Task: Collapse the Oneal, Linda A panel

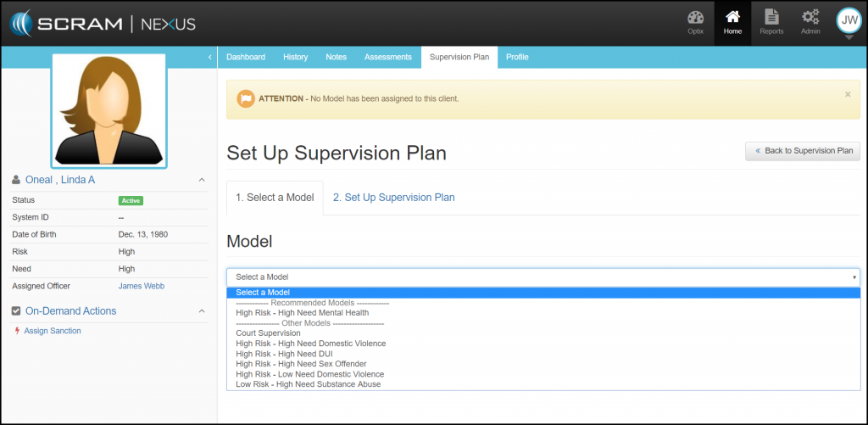Action: (201, 180)
